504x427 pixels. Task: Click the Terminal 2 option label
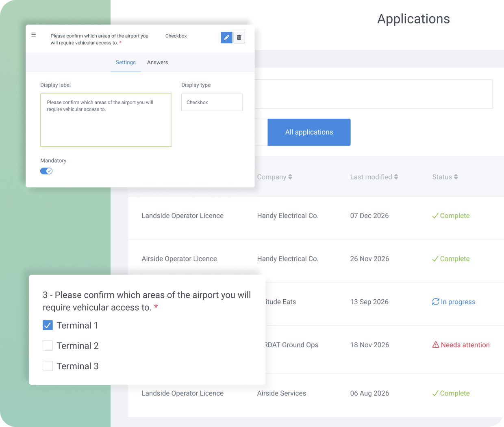(78, 346)
